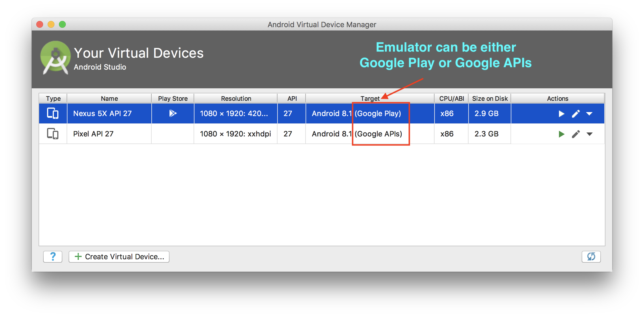Sort by the API column header
This screenshot has width=644, height=317.
[x=292, y=98]
